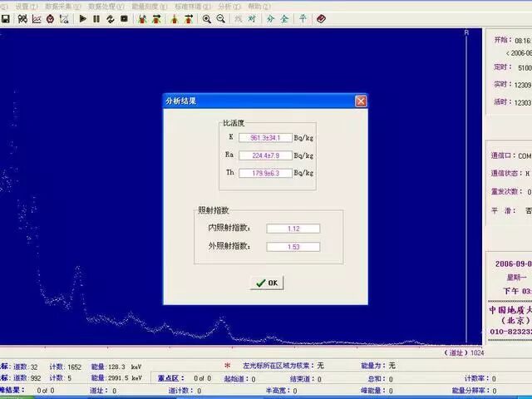This screenshot has width=532, height=399.
Task: Zoom in with the plus magnifier icon
Action: [207, 19]
